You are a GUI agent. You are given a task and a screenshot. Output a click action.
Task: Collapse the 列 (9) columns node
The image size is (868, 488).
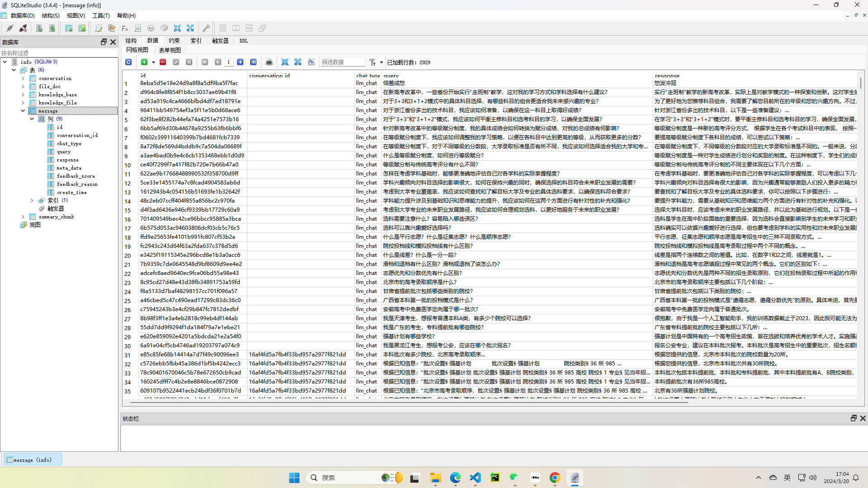[x=32, y=119]
